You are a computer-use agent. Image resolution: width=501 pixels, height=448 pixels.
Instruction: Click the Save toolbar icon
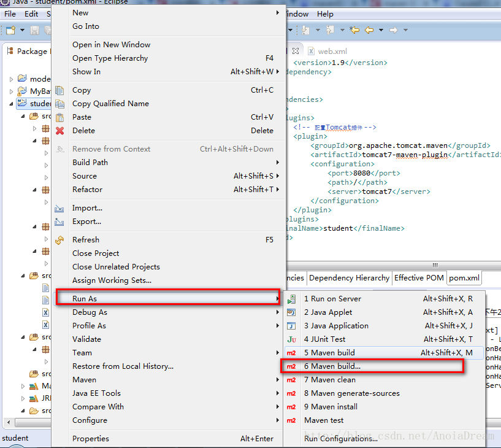click(34, 30)
